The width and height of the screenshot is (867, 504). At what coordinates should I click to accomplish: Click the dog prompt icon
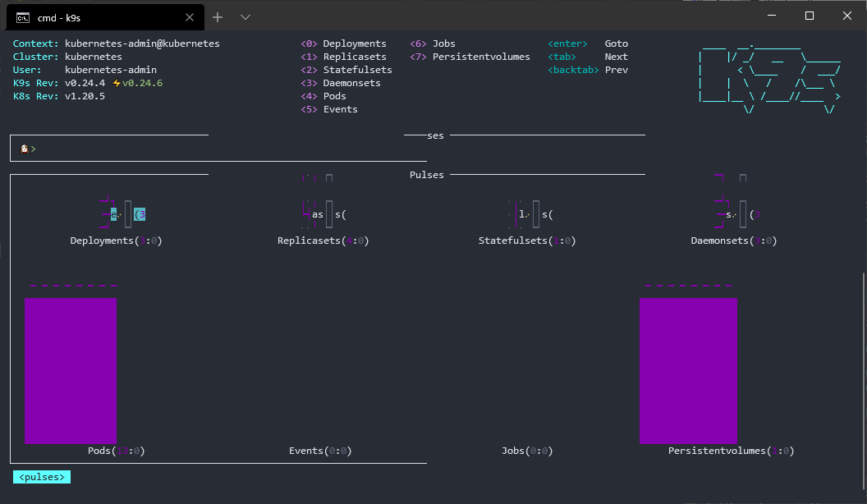point(24,149)
